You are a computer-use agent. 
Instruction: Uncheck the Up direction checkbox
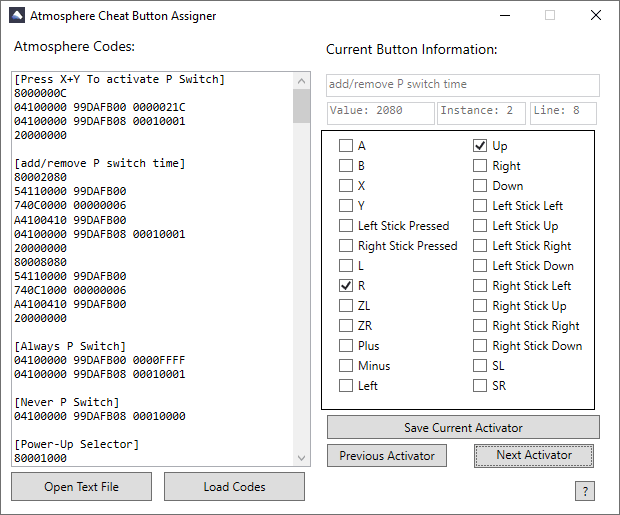tap(480, 146)
